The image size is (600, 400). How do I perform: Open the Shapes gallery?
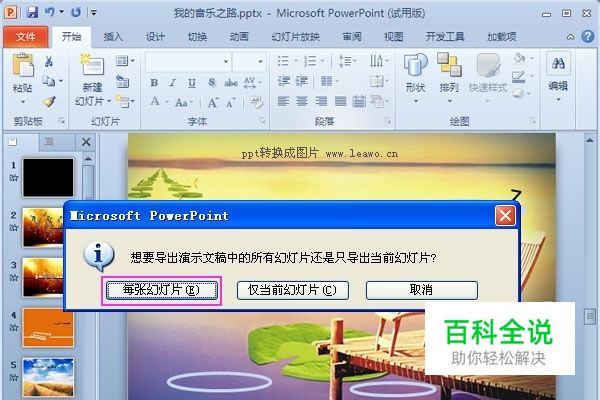tap(416, 78)
